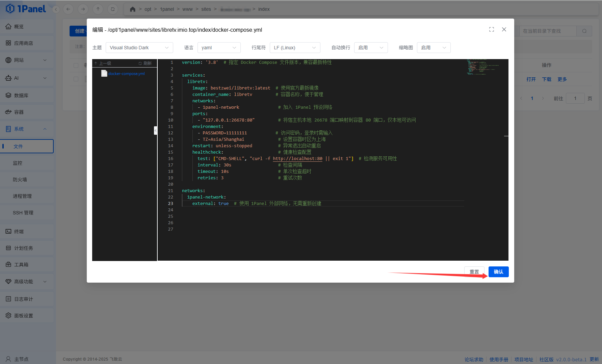Click the back navigation arrow
Viewport: 602px width, 364px height.
(68, 9)
